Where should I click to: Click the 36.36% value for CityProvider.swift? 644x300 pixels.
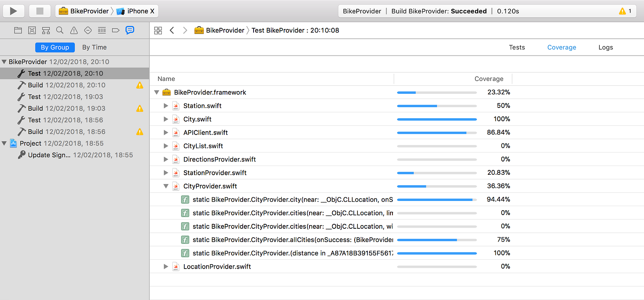tap(498, 186)
